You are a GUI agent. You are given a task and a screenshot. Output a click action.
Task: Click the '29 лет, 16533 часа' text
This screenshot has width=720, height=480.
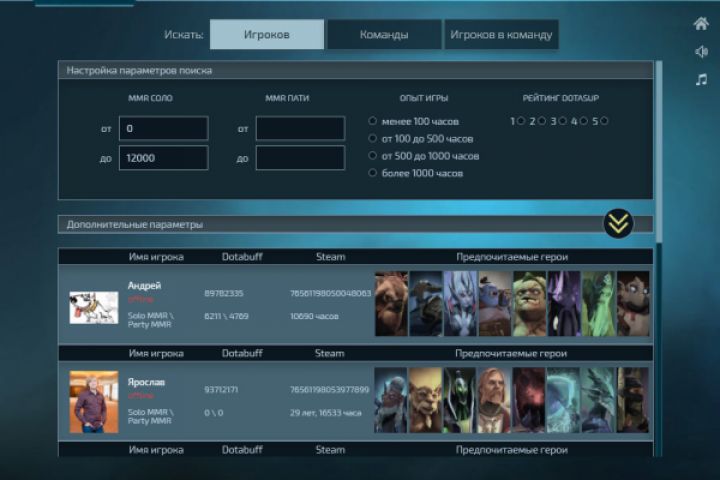326,412
